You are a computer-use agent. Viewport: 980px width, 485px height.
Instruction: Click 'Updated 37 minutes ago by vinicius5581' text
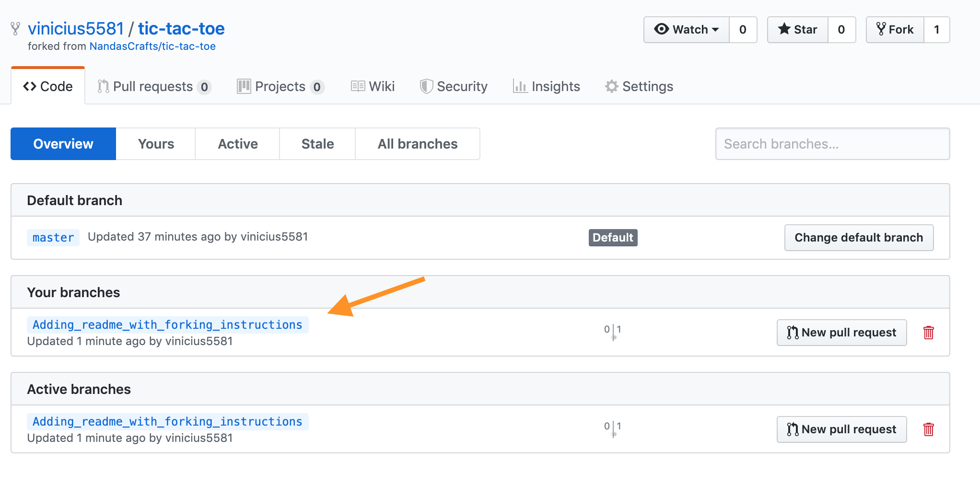pyautogui.click(x=198, y=237)
